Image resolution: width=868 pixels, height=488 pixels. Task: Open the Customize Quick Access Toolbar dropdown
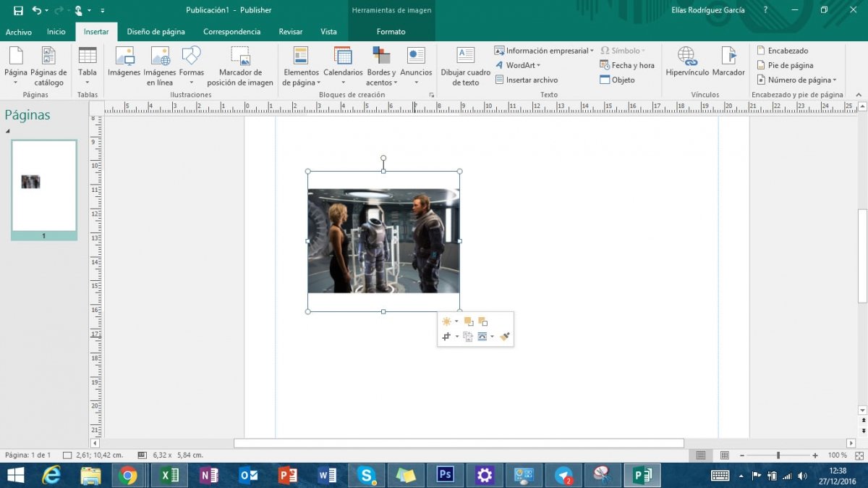tap(103, 11)
